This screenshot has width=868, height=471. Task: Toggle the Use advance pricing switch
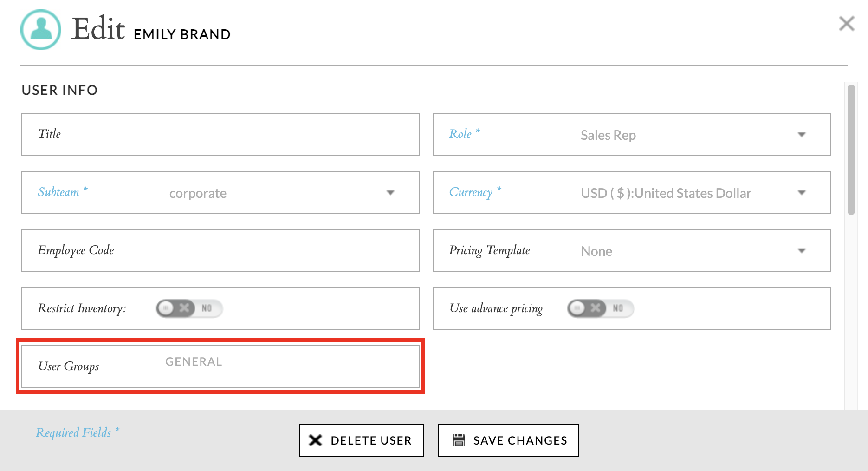pyautogui.click(x=601, y=308)
